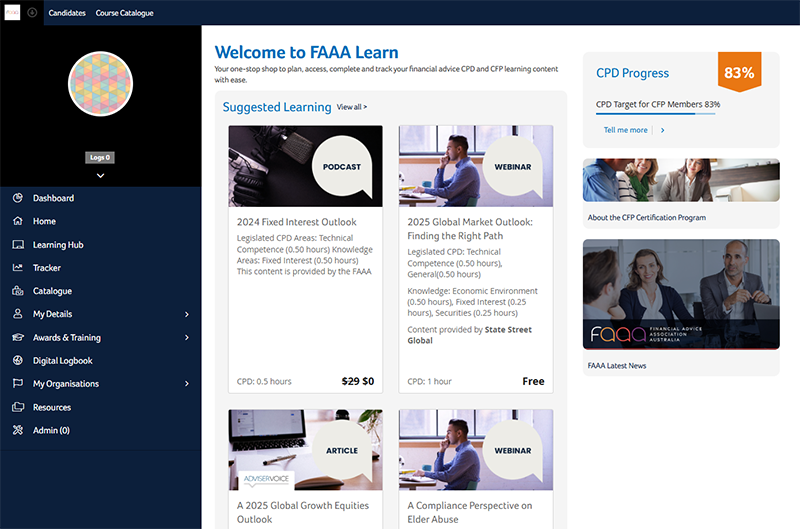Image resolution: width=800 pixels, height=529 pixels.
Task: Click the View all suggested learning link
Action: [x=352, y=107]
